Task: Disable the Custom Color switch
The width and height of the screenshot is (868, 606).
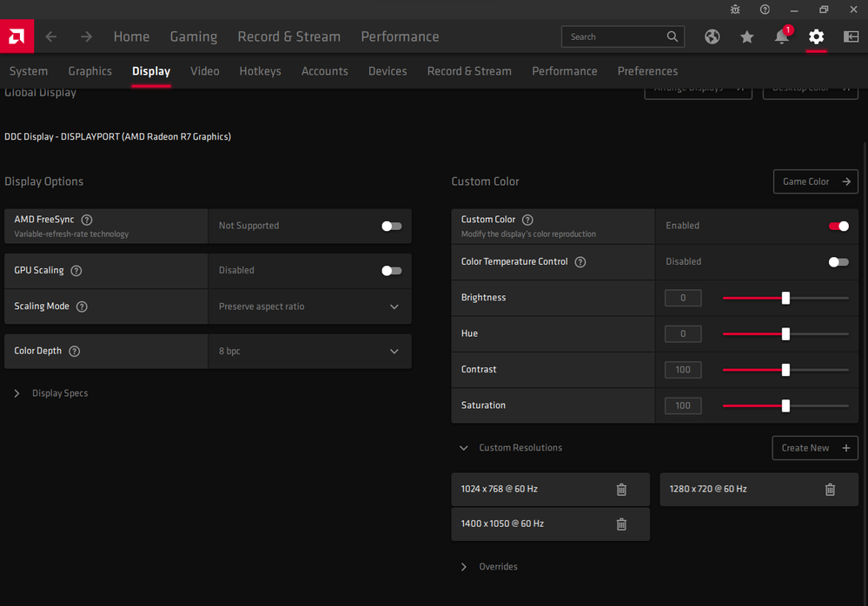Action: pos(838,226)
